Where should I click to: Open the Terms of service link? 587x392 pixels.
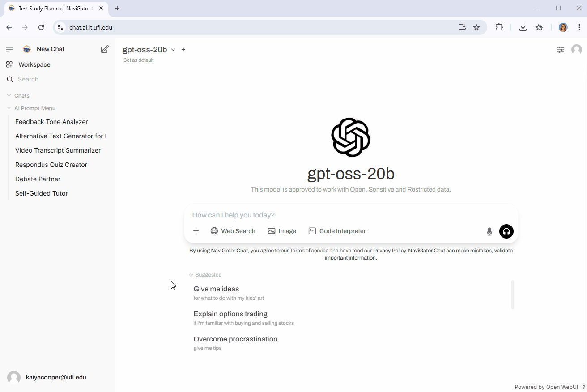click(309, 251)
